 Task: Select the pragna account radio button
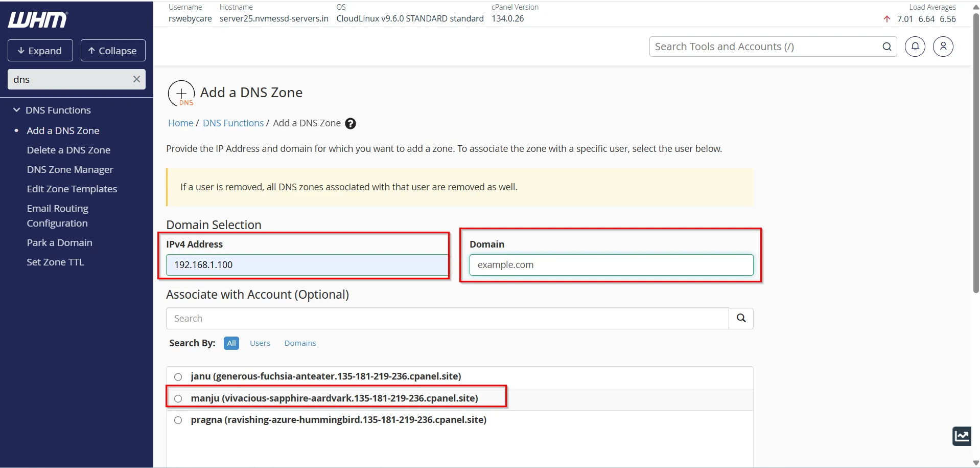point(178,420)
